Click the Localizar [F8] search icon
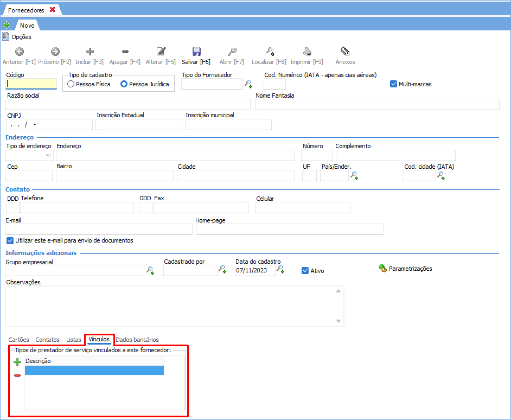This screenshot has width=511, height=420. (x=270, y=52)
